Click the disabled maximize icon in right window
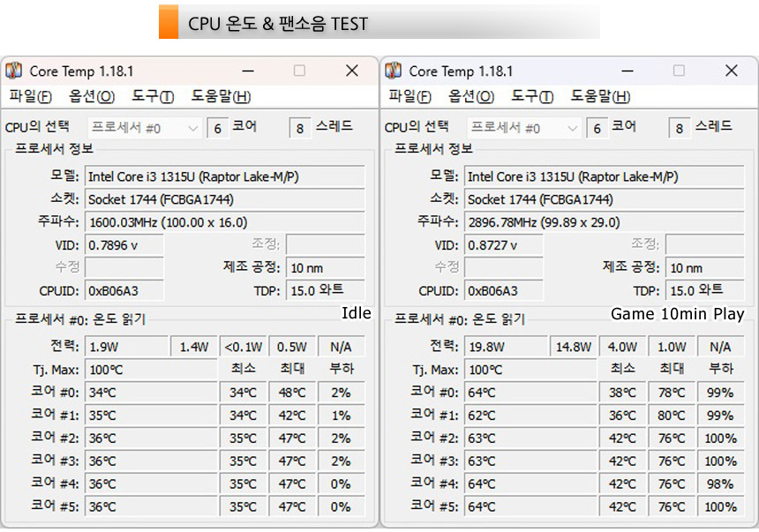This screenshot has width=759, height=532. click(x=680, y=71)
